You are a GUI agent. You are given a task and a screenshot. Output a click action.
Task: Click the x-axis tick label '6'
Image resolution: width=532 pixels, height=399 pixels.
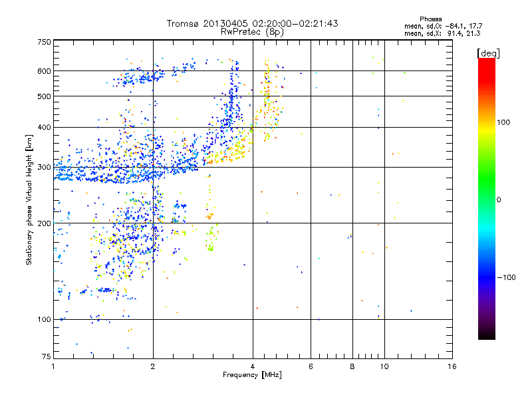click(x=311, y=366)
